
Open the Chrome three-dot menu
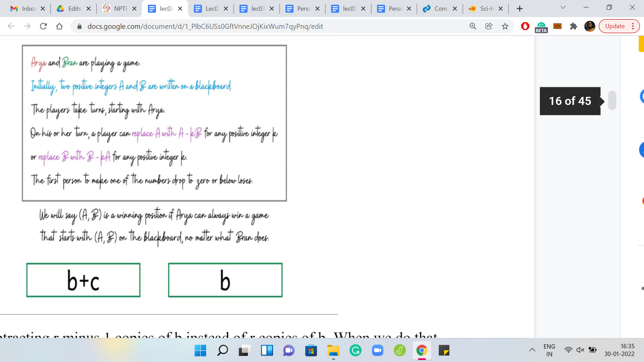(633, 26)
